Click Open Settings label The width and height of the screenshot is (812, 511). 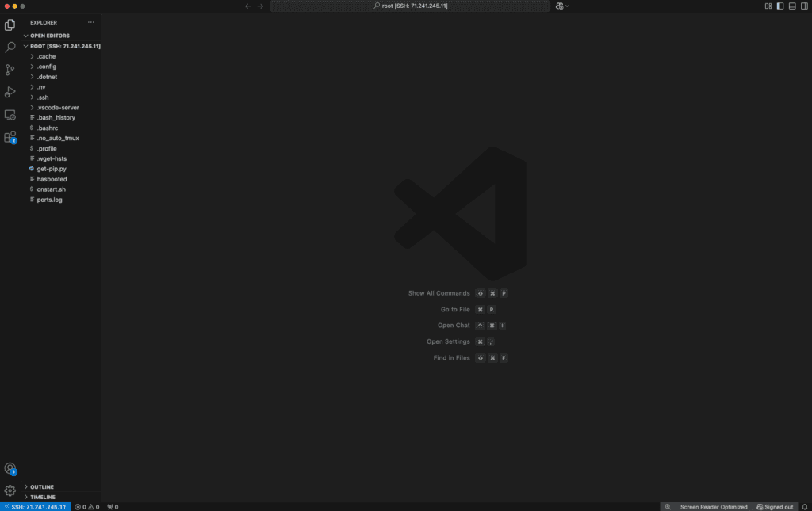pyautogui.click(x=448, y=341)
